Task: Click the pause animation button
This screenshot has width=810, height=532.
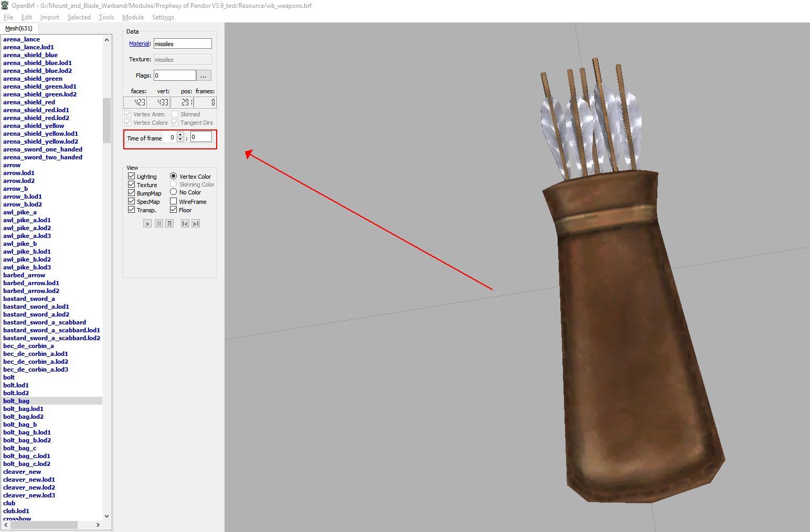Action: click(x=159, y=223)
